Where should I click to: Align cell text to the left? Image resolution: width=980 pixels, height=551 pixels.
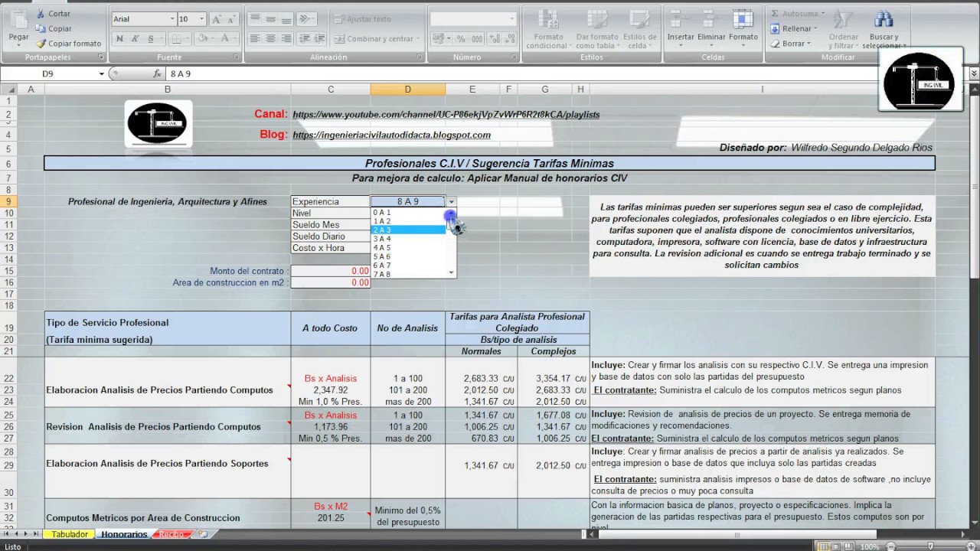(x=255, y=38)
